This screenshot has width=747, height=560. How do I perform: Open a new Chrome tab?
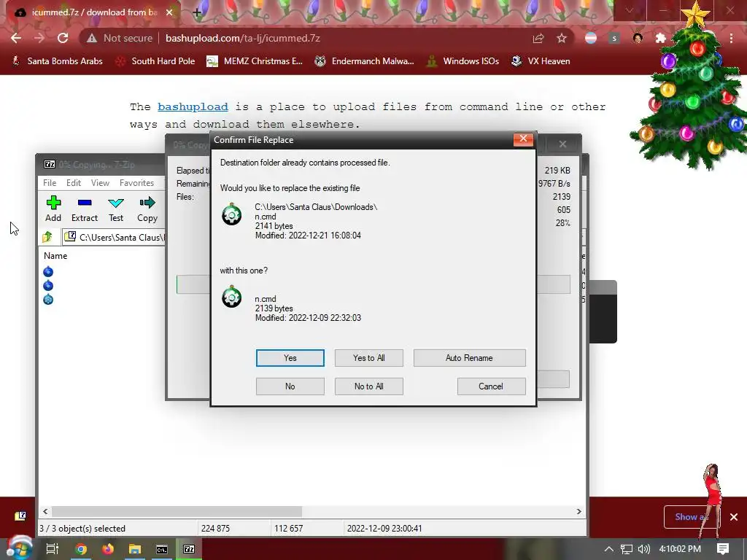coord(197,12)
